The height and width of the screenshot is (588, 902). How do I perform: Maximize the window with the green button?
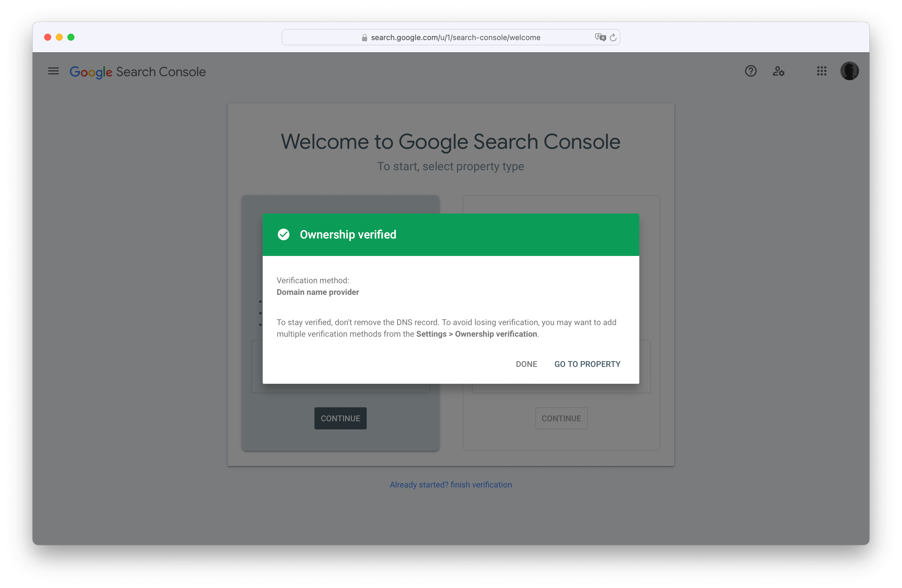[71, 37]
